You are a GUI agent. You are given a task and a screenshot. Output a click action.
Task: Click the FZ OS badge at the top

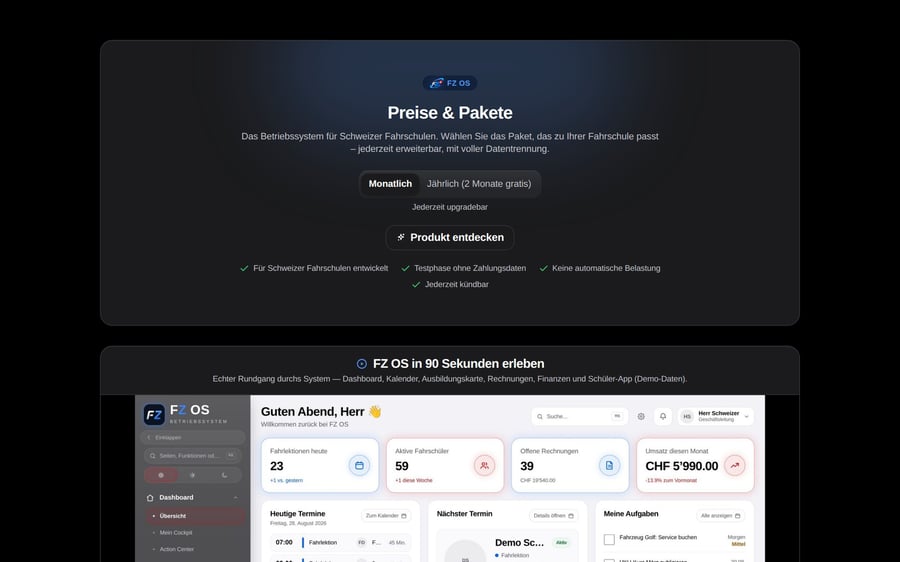click(450, 83)
